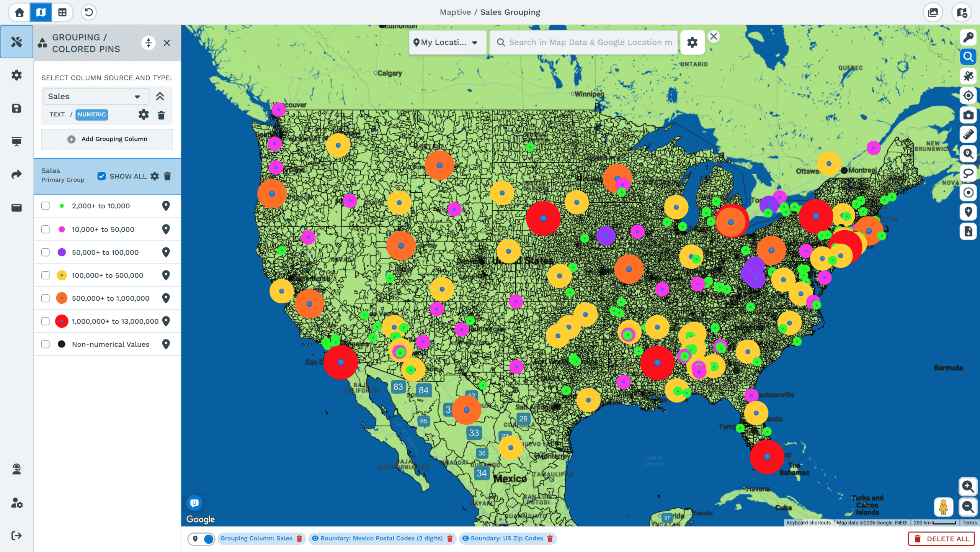Open the presentation screen sidebar icon
This screenshot has width=980, height=552.
[16, 141]
